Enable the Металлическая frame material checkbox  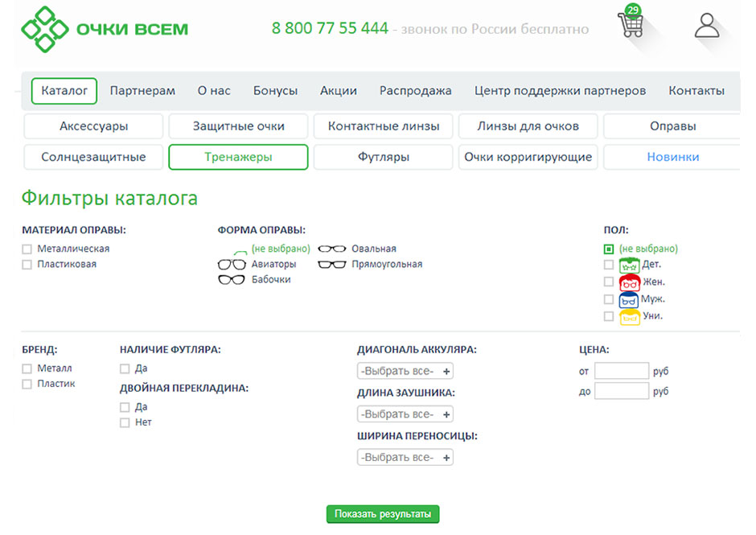pyautogui.click(x=27, y=249)
